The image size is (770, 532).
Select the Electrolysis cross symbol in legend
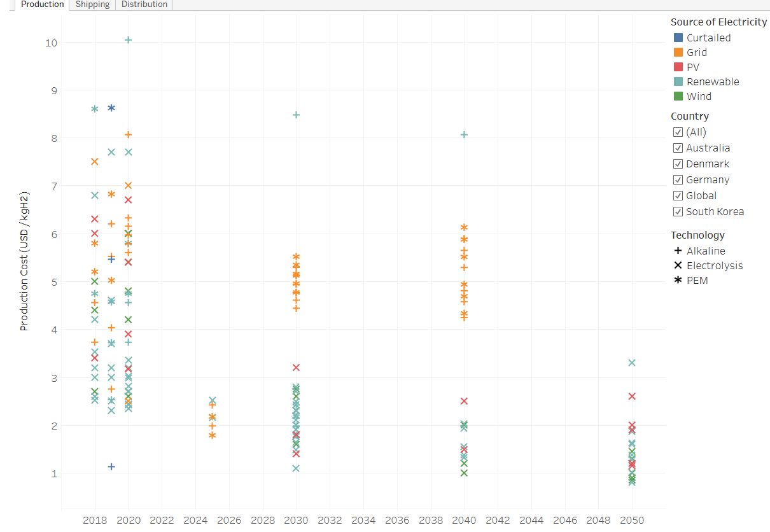coord(678,265)
